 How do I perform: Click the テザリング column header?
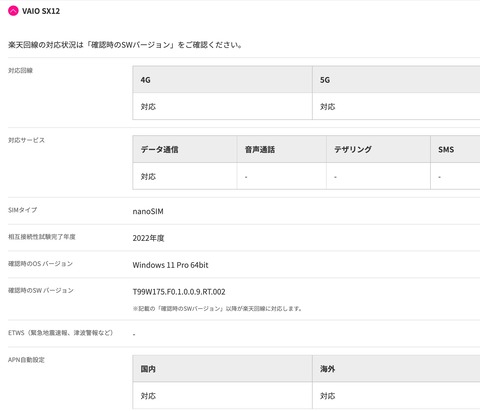(378, 149)
